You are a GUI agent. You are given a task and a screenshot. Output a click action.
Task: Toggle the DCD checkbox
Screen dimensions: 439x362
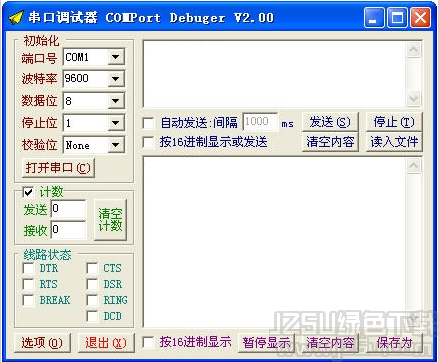92,316
